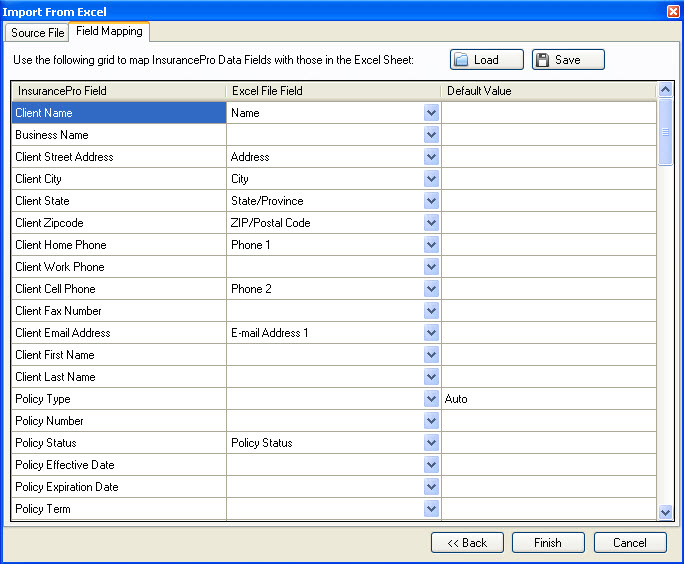Select the Client Fax Number row
The height and width of the screenshot is (564, 684).
coord(119,311)
